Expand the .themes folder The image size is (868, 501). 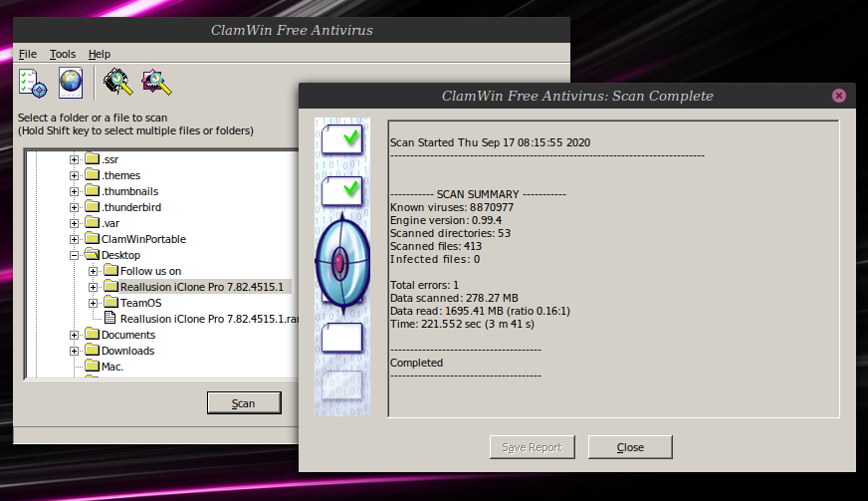click(x=75, y=175)
